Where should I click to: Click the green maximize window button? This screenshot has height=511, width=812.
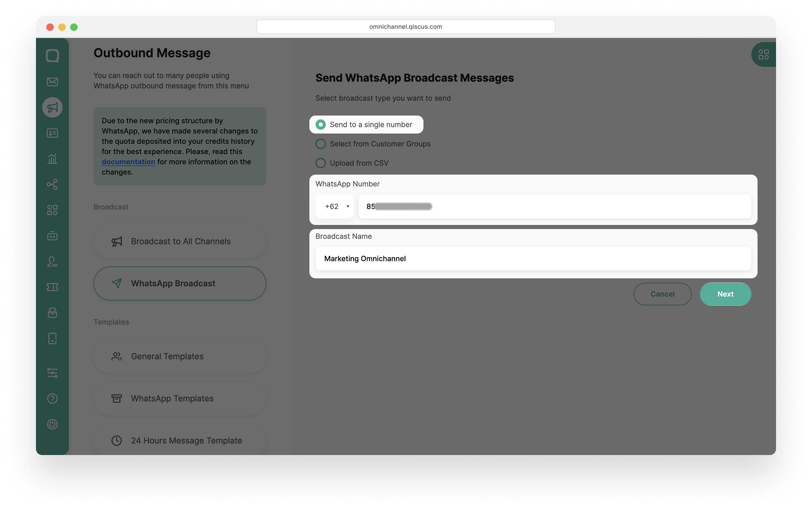tap(74, 27)
